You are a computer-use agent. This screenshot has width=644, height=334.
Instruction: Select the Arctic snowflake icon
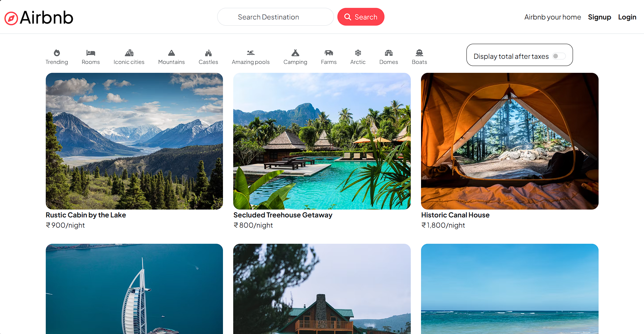click(358, 53)
